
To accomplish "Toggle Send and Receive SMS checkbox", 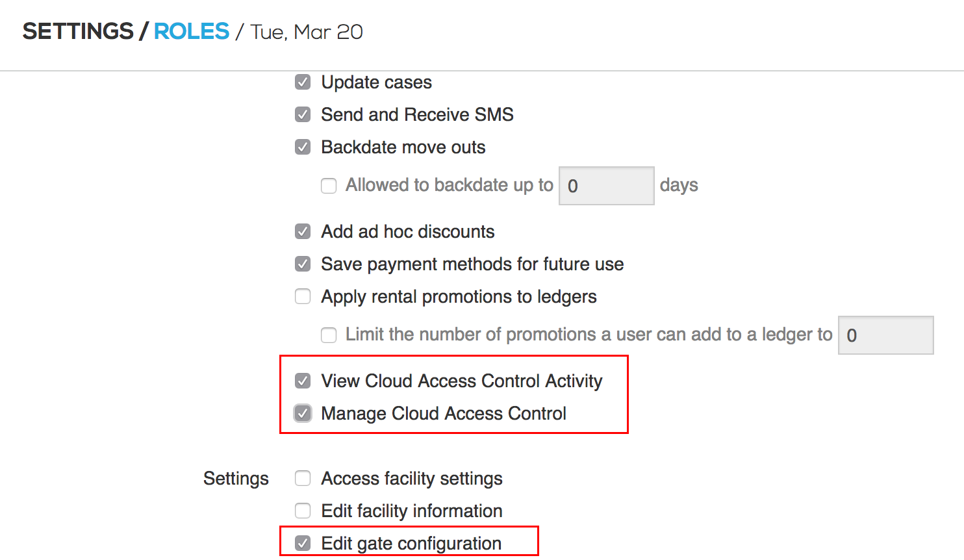I will pos(303,115).
